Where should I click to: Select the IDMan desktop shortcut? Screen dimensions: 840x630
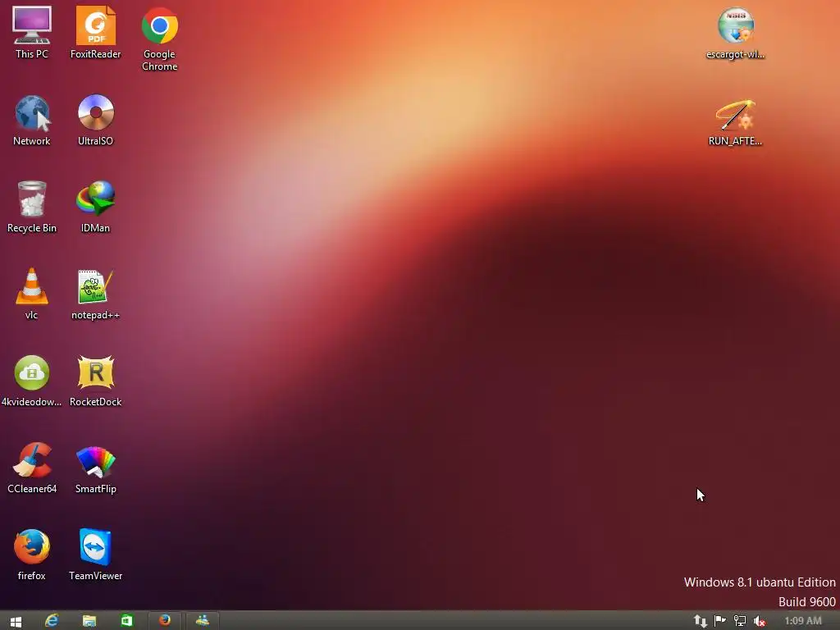pyautogui.click(x=95, y=206)
